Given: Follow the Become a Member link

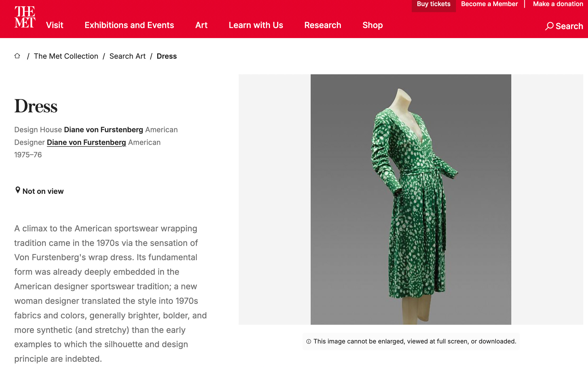Looking at the screenshot, I should click(x=489, y=4).
